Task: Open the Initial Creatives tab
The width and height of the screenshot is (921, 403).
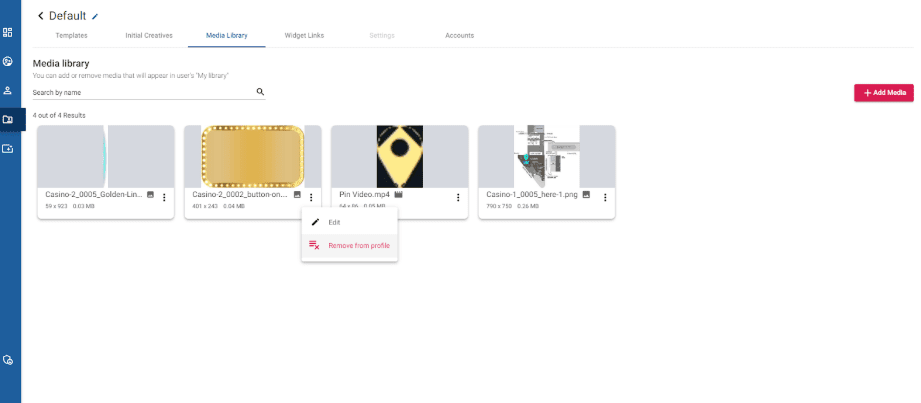Action: pos(149,35)
